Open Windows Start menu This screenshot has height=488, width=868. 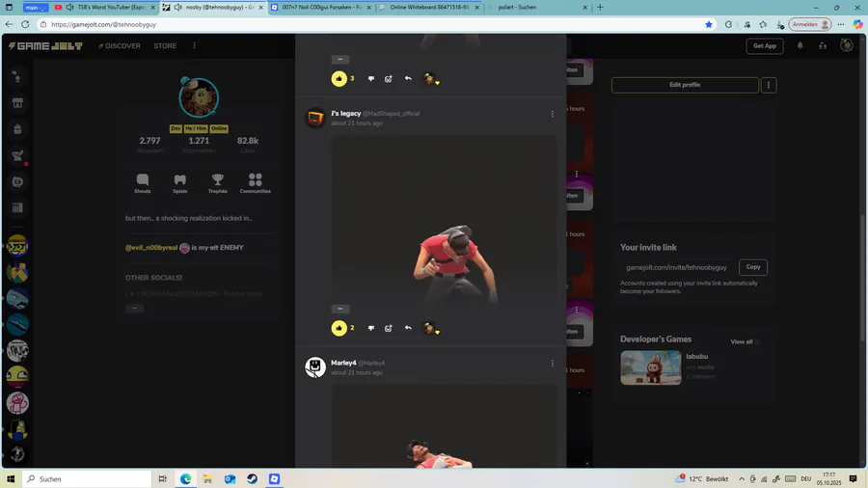[x=10, y=478]
